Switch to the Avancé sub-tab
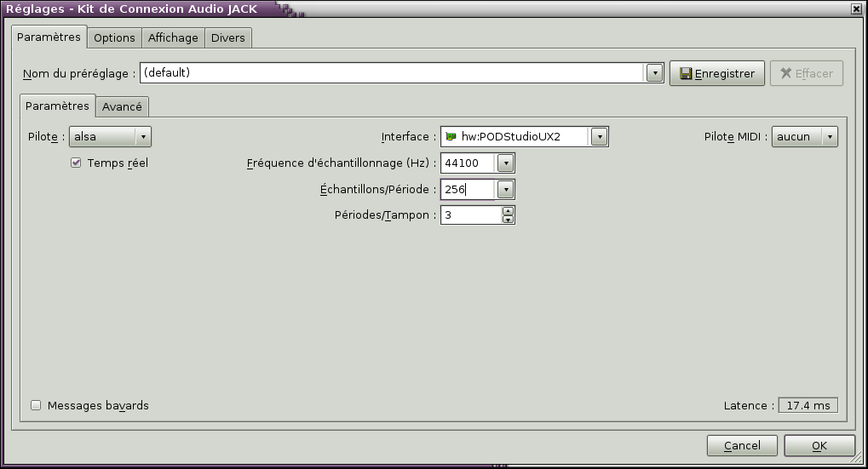Viewport: 868px width, 469px height. [x=122, y=106]
